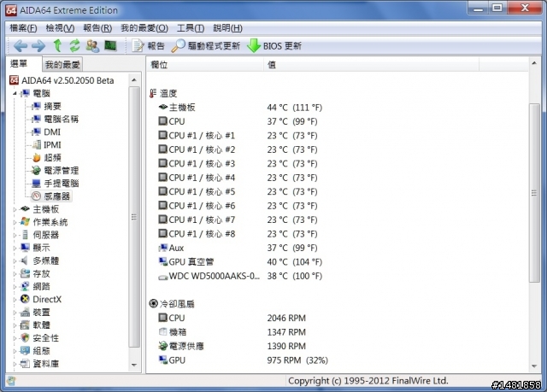This screenshot has height=392, width=547.
Task: Open the 報告(R) menu
Action: pyautogui.click(x=97, y=28)
